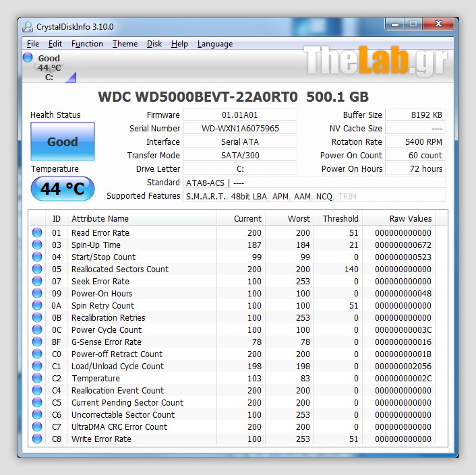Click the status orb for Power-off Retract Count
Screen dimensions: 476x475
(x=37, y=354)
